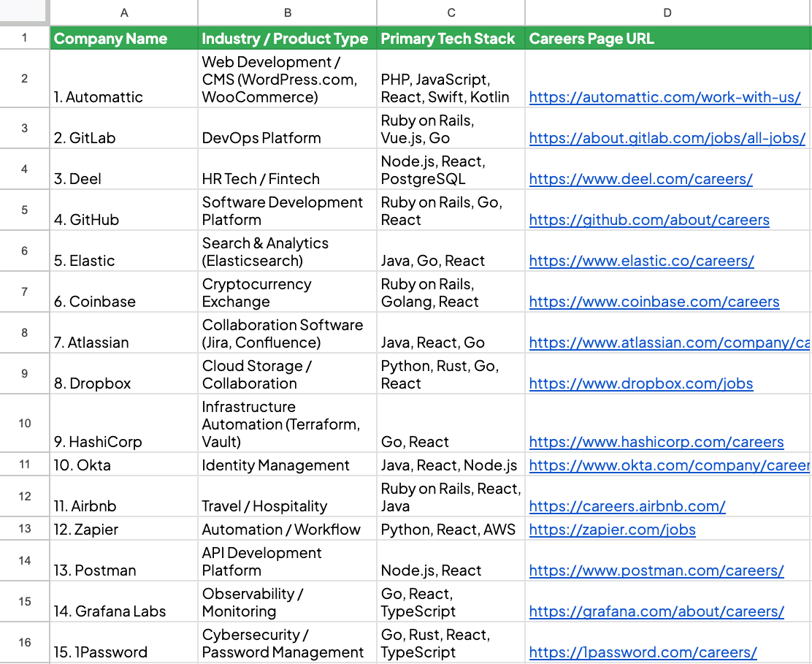Select the 'Primary Tech Stack' header cell

coord(451,38)
